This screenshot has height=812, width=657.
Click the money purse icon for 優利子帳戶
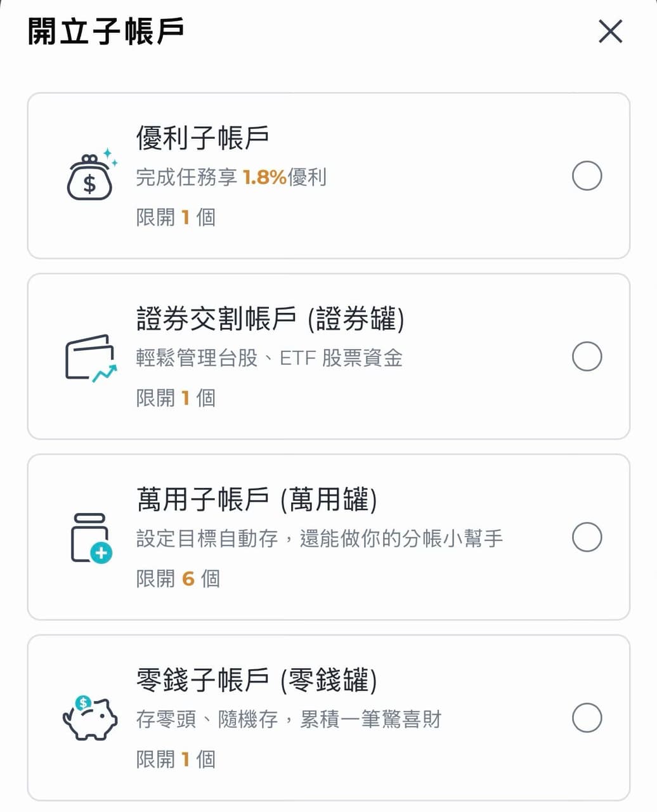point(92,175)
